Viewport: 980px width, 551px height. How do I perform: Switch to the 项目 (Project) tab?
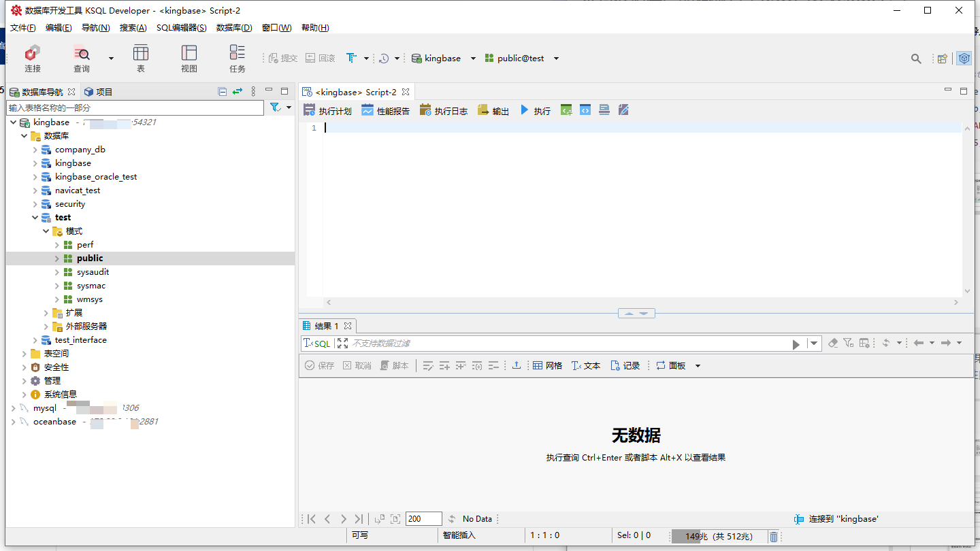98,92
